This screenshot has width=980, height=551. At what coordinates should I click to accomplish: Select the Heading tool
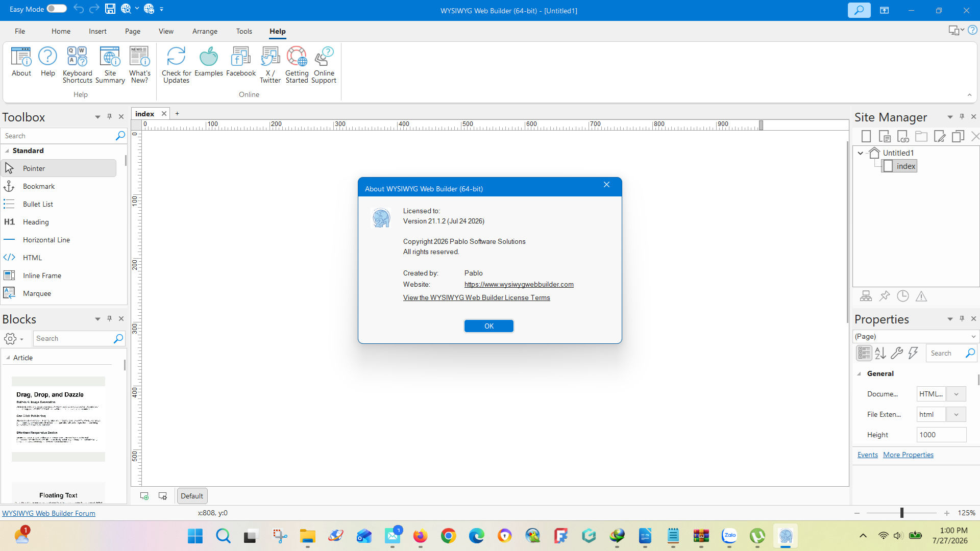(x=59, y=222)
